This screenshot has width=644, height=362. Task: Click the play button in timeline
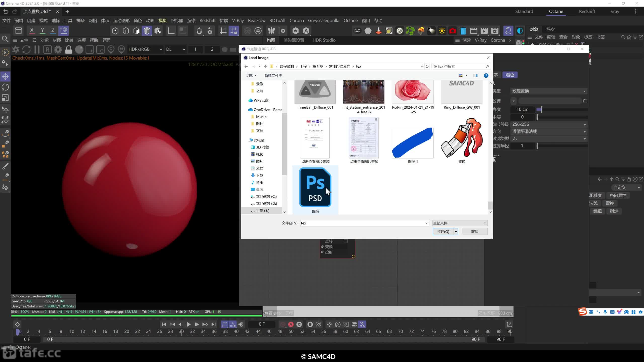tap(188, 324)
